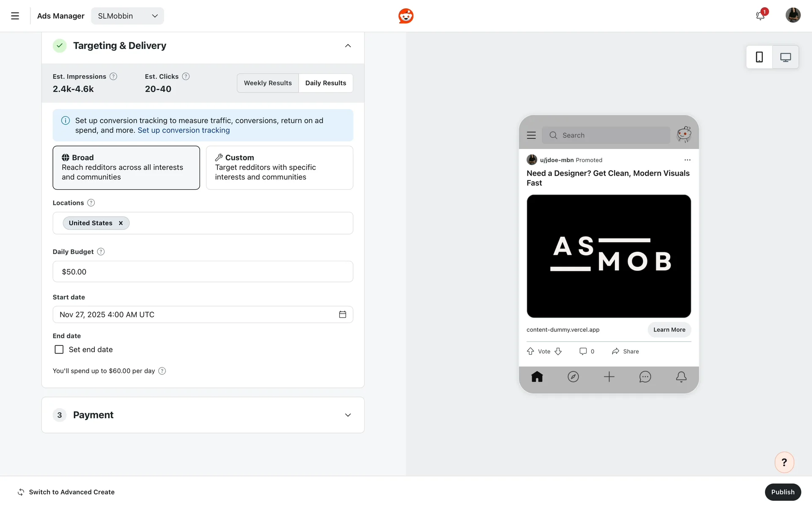Collapse the Targeting & Delivery section
812x508 pixels.
348,46
